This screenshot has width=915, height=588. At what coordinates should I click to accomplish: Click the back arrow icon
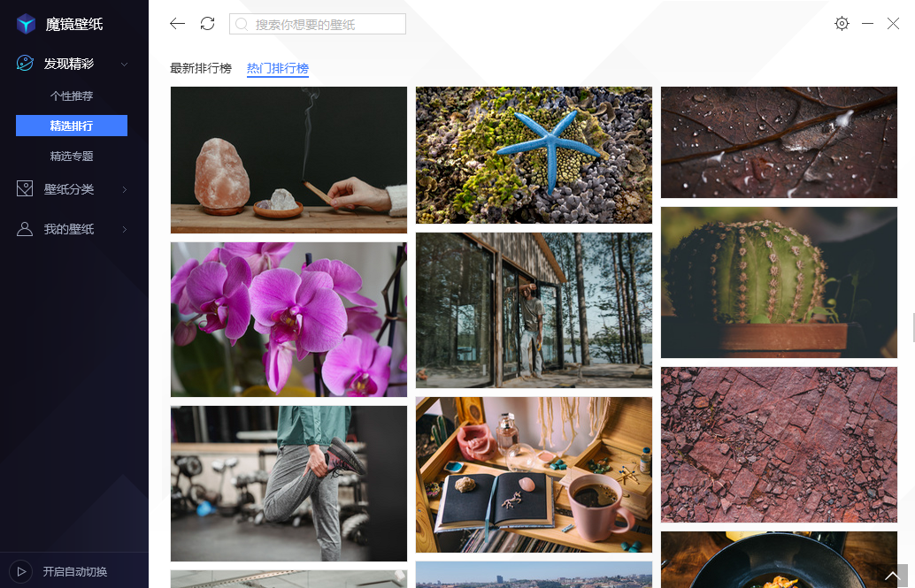tap(178, 24)
